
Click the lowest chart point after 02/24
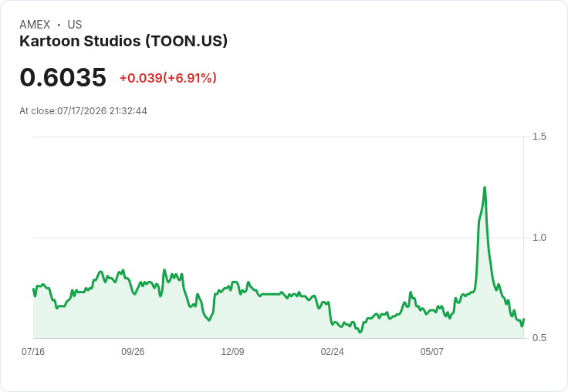click(360, 332)
